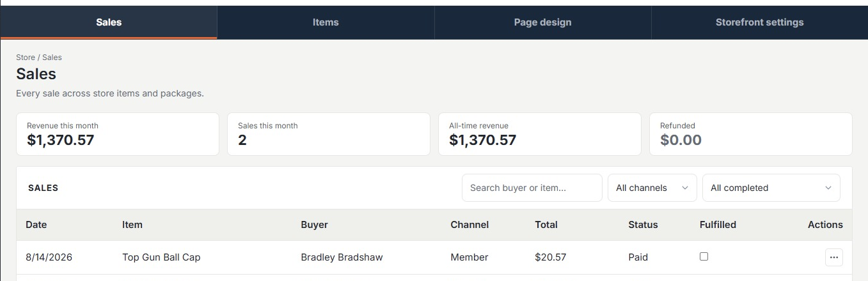868x281 pixels.
Task: Select the Revenue this month card
Action: click(x=118, y=134)
